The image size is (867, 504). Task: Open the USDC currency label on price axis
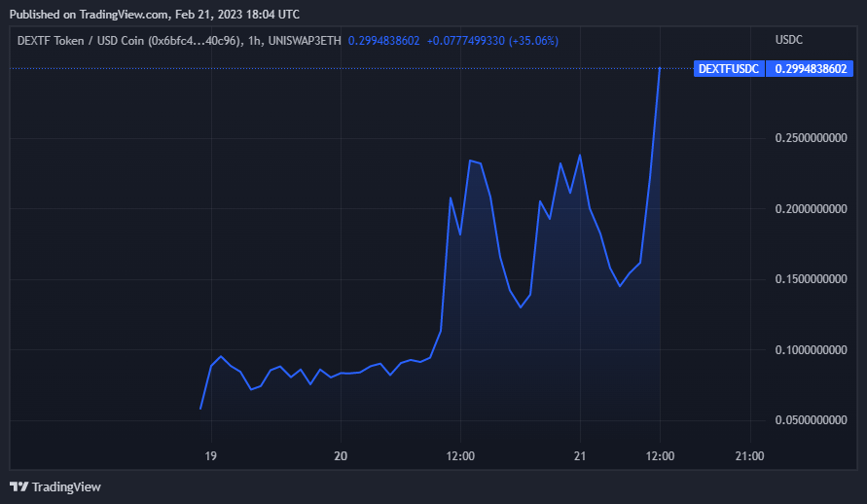(788, 40)
